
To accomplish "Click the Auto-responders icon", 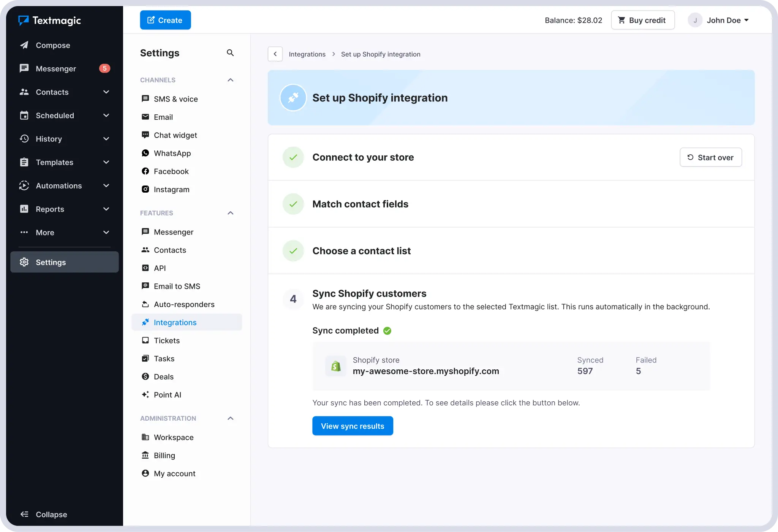I will coord(145,304).
